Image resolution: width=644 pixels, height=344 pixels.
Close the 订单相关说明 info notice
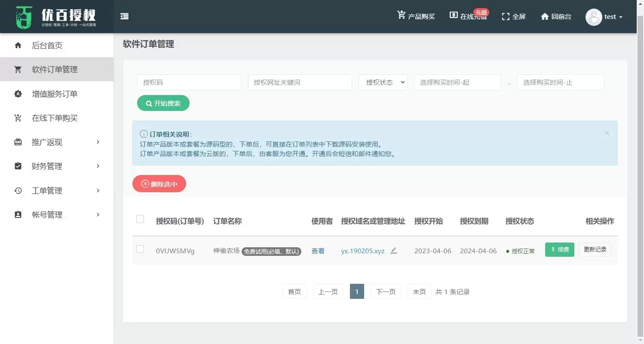[607, 133]
